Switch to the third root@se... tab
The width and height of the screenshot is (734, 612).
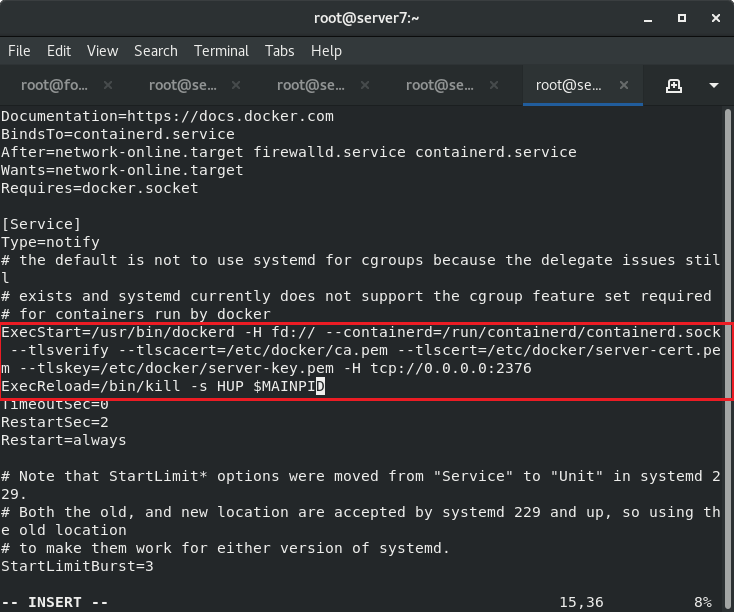pos(311,85)
